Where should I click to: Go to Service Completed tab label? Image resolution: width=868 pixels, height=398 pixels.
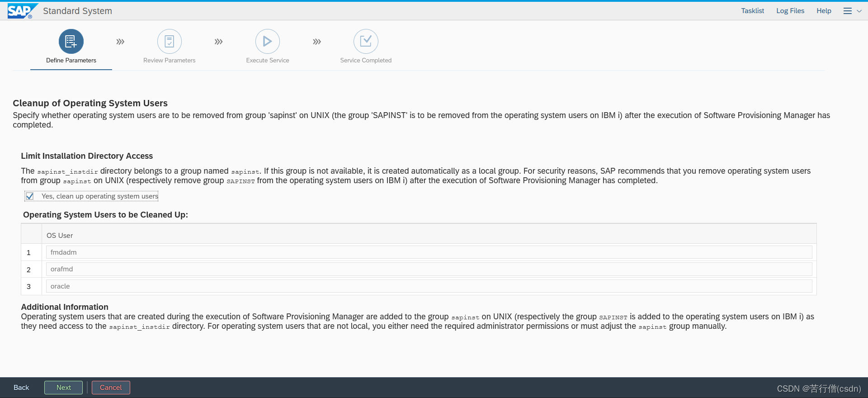point(366,60)
